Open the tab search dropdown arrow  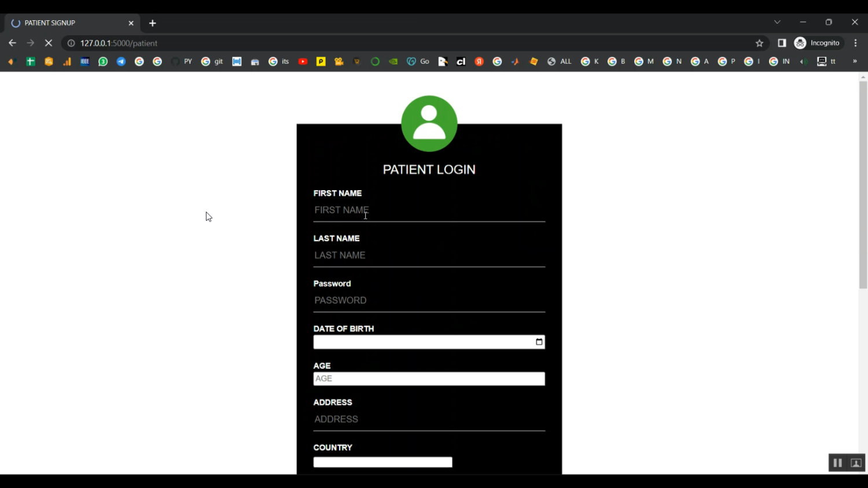777,22
